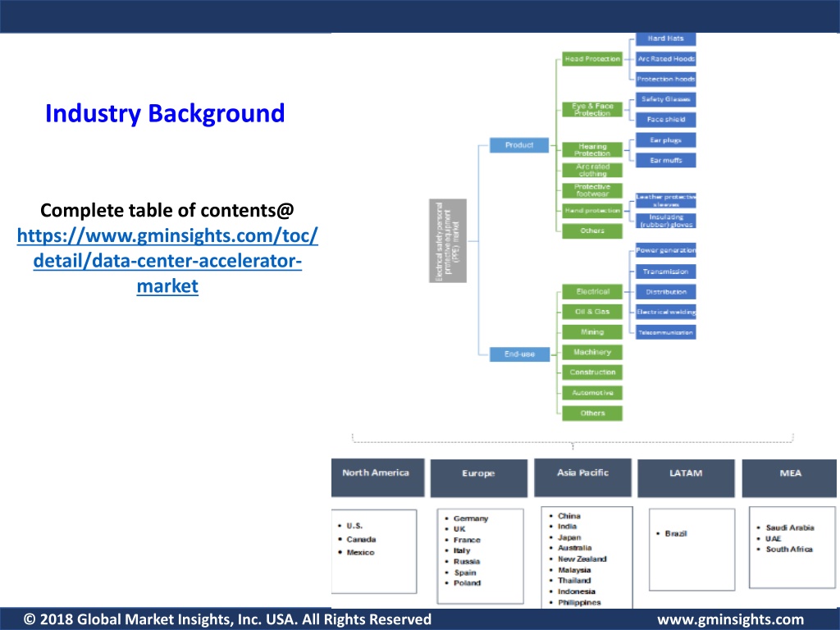Click the Ear plugs box
This screenshot has width=840, height=630.
click(666, 140)
